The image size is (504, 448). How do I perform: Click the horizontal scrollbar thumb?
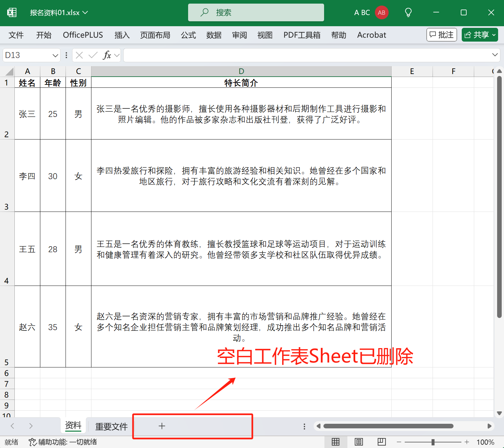[388, 426]
